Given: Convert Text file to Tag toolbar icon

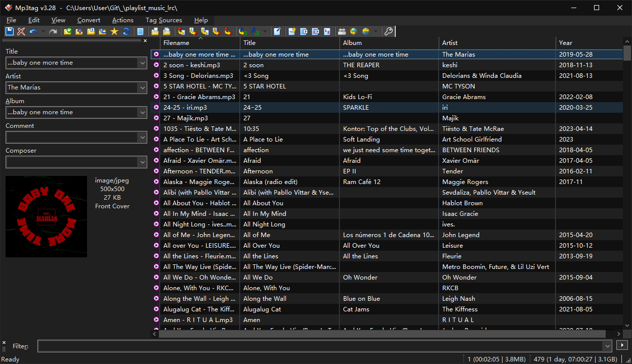Looking at the screenshot, I should click(216, 31).
